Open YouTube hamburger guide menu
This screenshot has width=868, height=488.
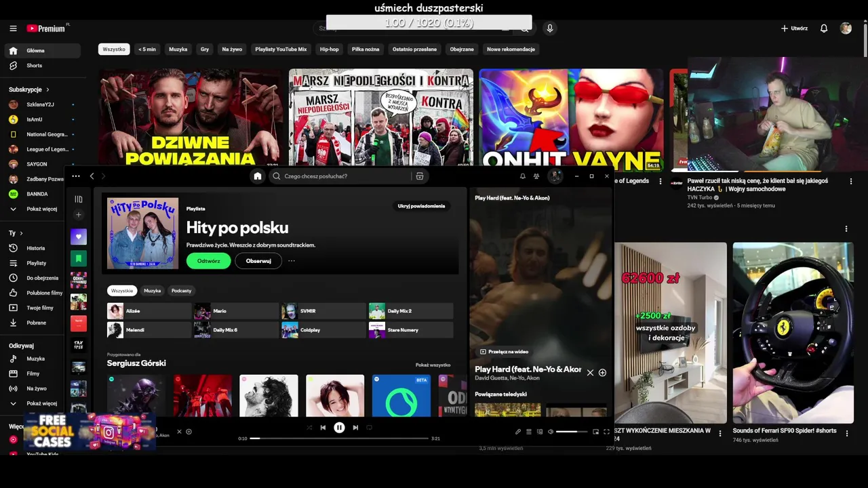click(x=13, y=28)
